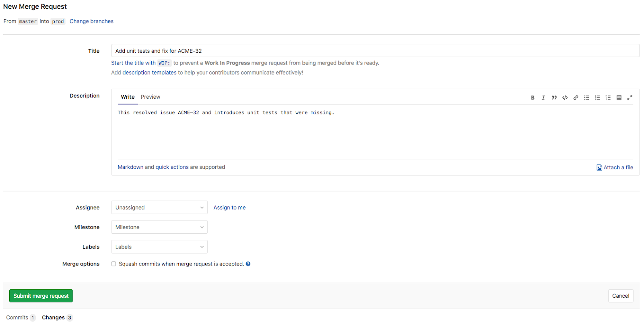
Task: Open the Assignee dropdown
Action: [x=159, y=208]
